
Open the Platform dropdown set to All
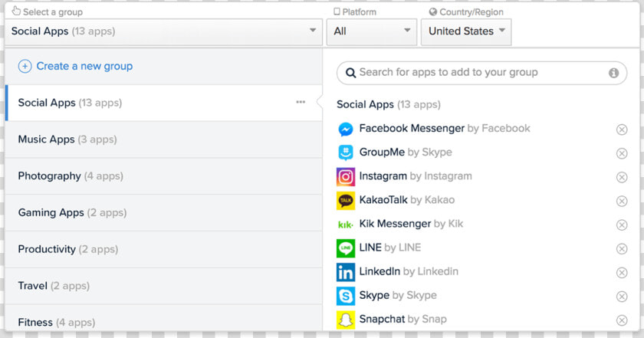(372, 31)
